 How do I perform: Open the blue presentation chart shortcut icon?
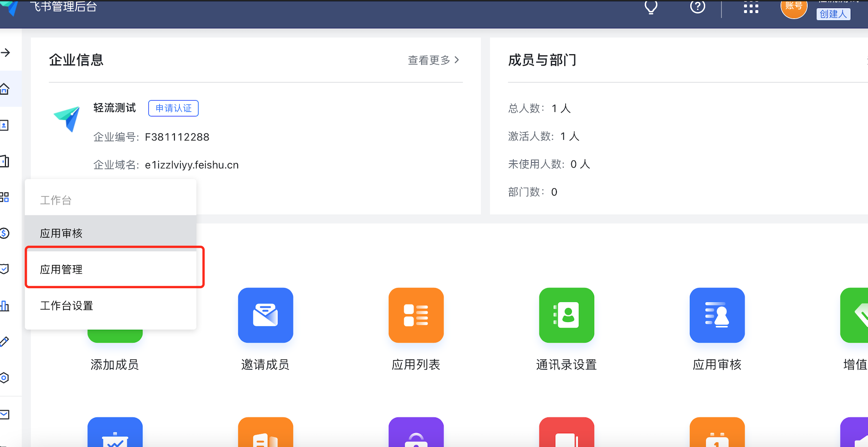115,432
